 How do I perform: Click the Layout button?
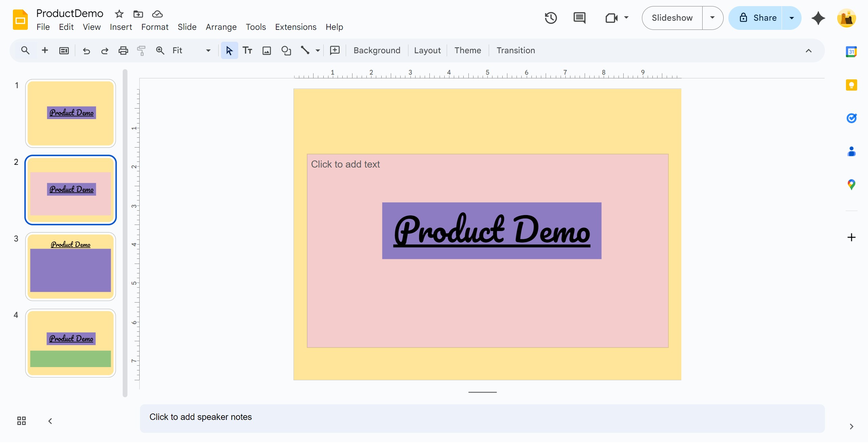[x=427, y=51]
